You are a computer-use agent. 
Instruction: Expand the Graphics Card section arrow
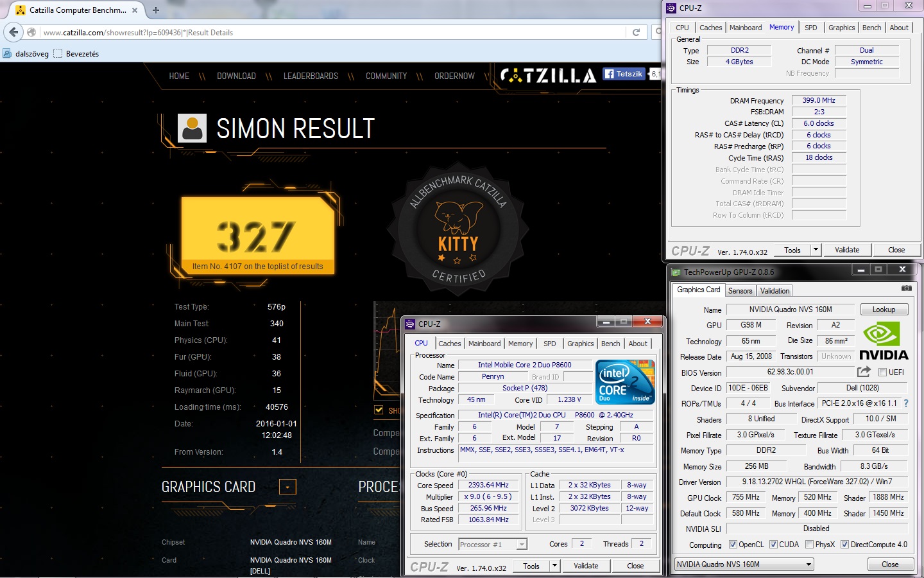point(287,487)
